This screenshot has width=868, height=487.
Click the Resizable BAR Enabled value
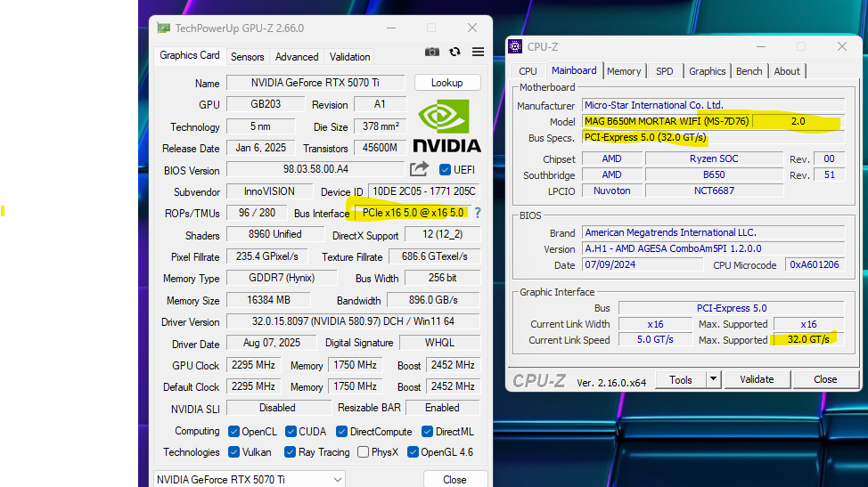[443, 408]
